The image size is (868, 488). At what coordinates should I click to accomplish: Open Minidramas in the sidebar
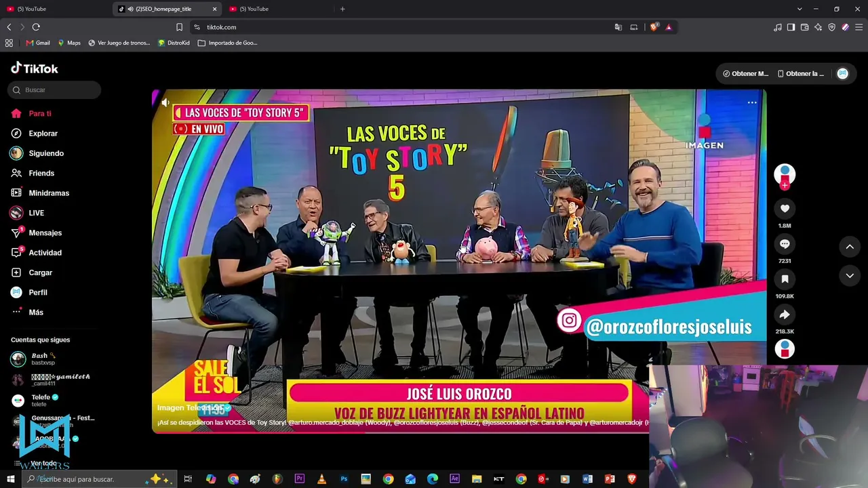coord(49,193)
